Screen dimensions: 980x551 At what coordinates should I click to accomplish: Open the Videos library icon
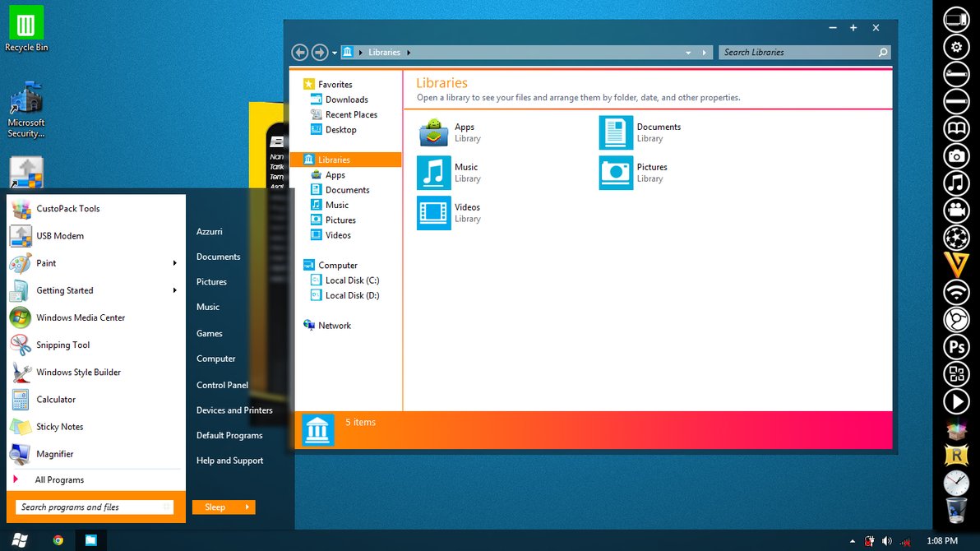pyautogui.click(x=433, y=213)
